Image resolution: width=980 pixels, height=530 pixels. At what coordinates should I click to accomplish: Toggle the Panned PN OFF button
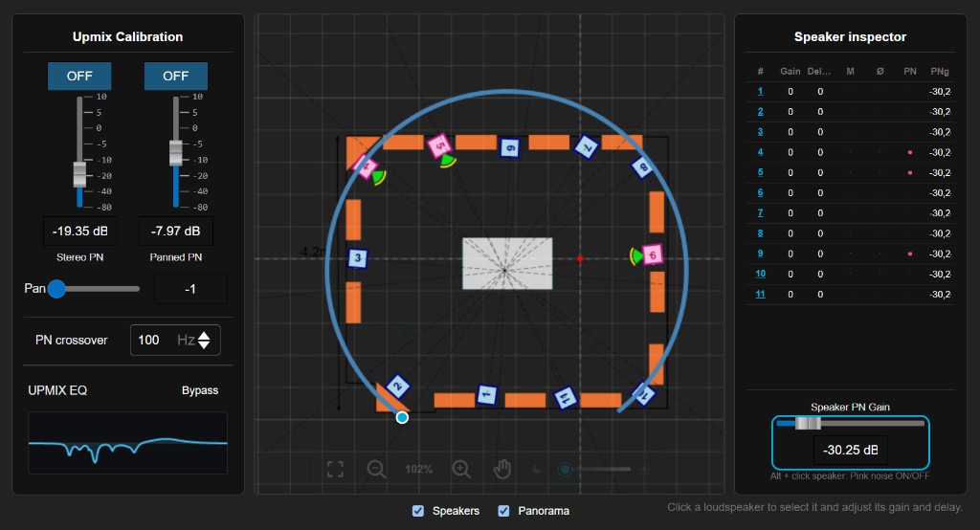point(176,76)
